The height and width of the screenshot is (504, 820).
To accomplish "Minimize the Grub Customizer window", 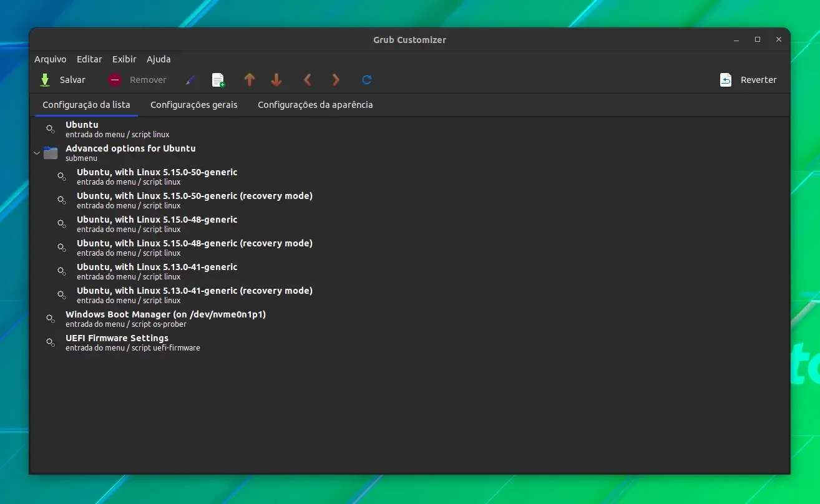I will [736, 40].
